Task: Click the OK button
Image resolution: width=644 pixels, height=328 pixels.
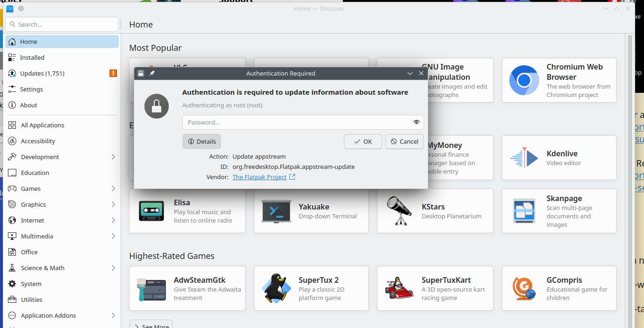Action: pos(363,141)
